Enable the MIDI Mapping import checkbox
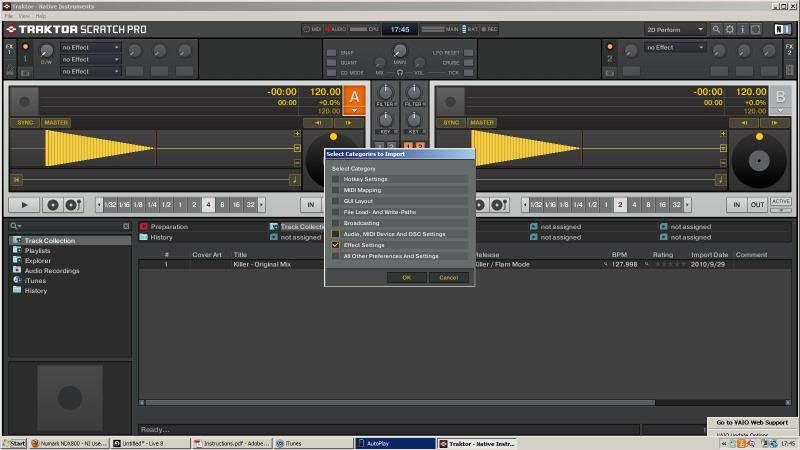This screenshot has height=450, width=800. click(x=336, y=190)
